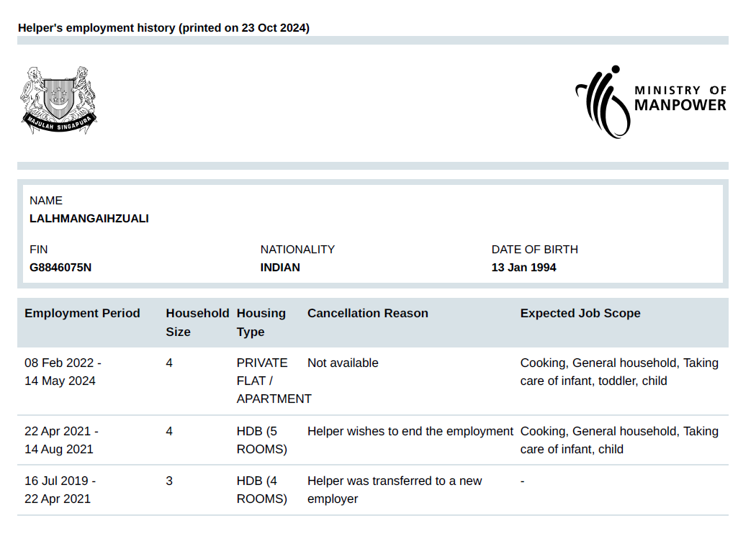Image resolution: width=756 pixels, height=559 pixels.
Task: Select period 16 Jul 2019 - 22 Apr 2021
Action: click(x=60, y=490)
